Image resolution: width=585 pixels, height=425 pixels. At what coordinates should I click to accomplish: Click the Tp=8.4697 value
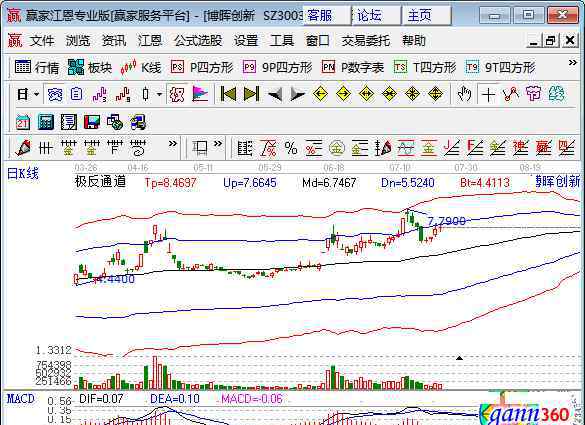tap(170, 182)
